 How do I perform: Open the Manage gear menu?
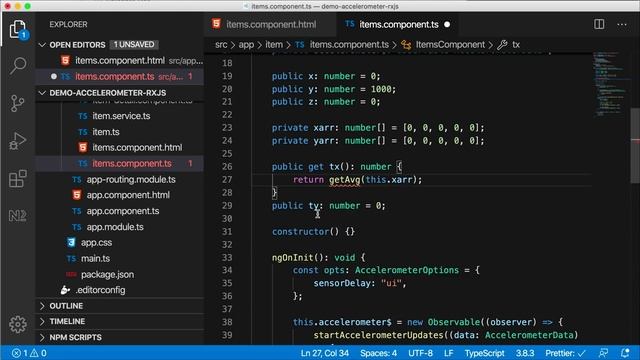18,324
